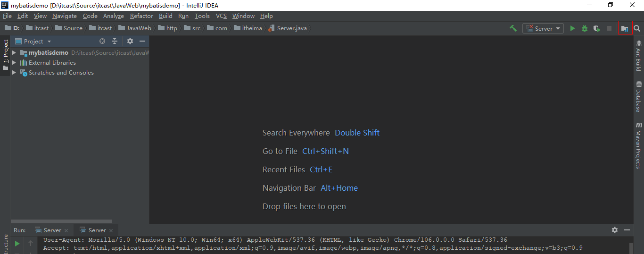Screen dimensions: 644x254
Task: Click the gray Stop square in toolbar
Action: (609, 28)
